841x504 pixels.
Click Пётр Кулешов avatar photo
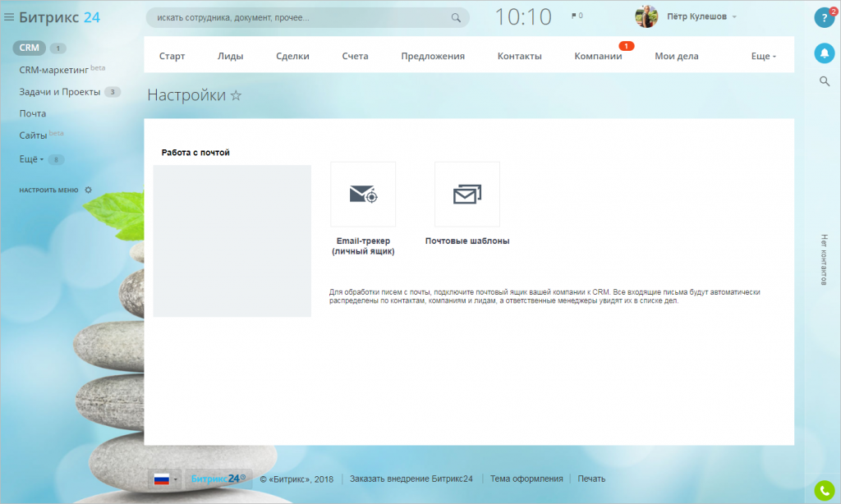pos(646,16)
